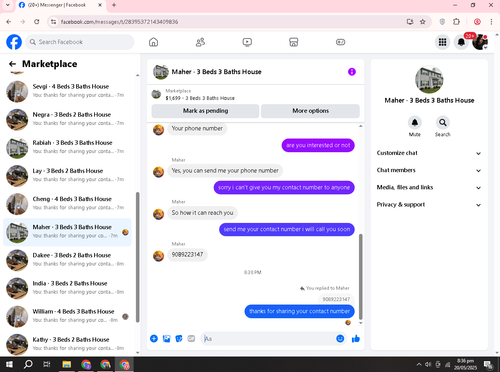Viewport: 500px width, 372px height.
Task: Open Cheng - 4 Beds 3 Baths House chat
Action: pos(67,203)
